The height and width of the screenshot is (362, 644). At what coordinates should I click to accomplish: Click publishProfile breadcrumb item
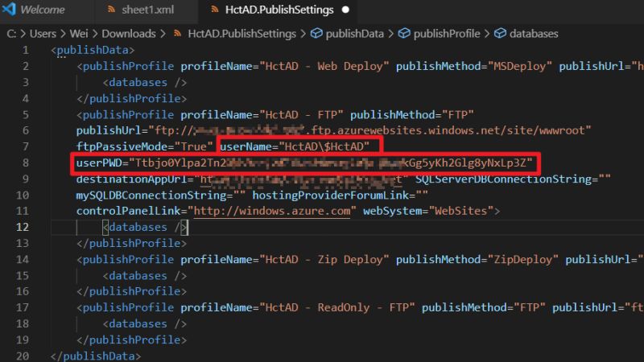click(447, 34)
